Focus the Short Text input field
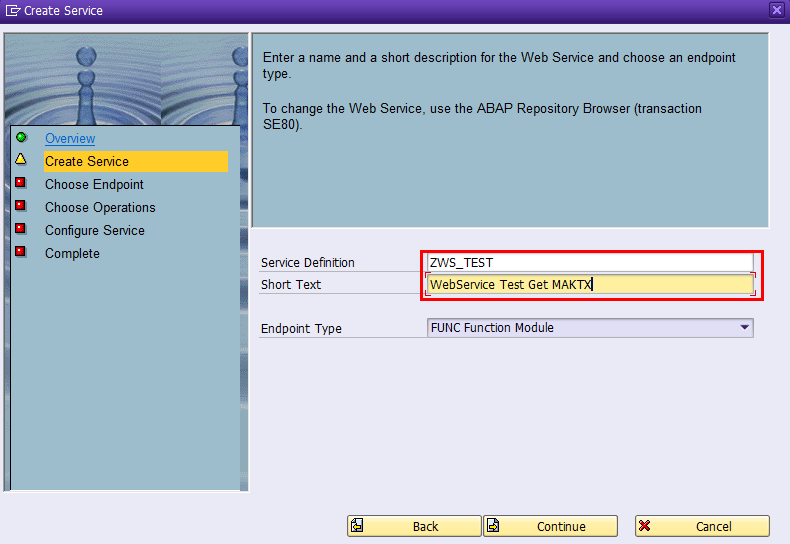This screenshot has width=790, height=544. coord(590,285)
